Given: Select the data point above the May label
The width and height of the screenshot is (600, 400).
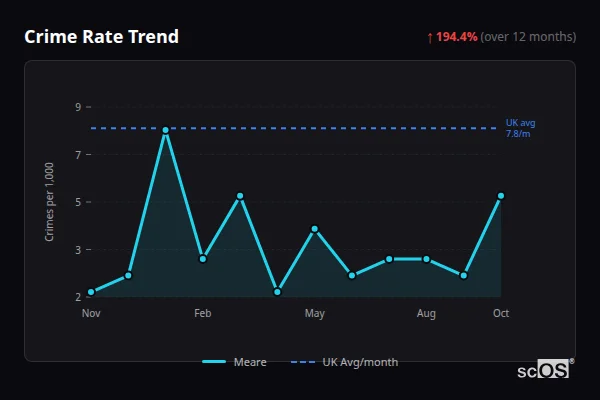Looking at the screenshot, I should point(315,229).
